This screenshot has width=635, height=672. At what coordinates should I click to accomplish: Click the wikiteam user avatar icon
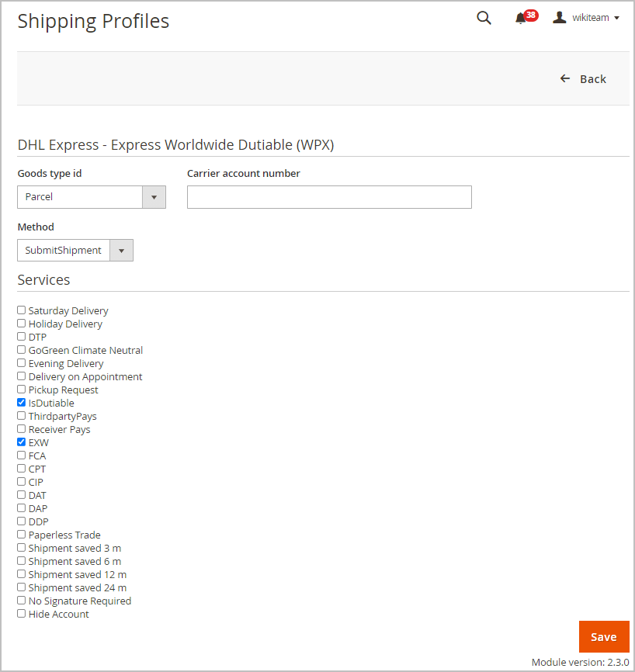click(x=560, y=17)
